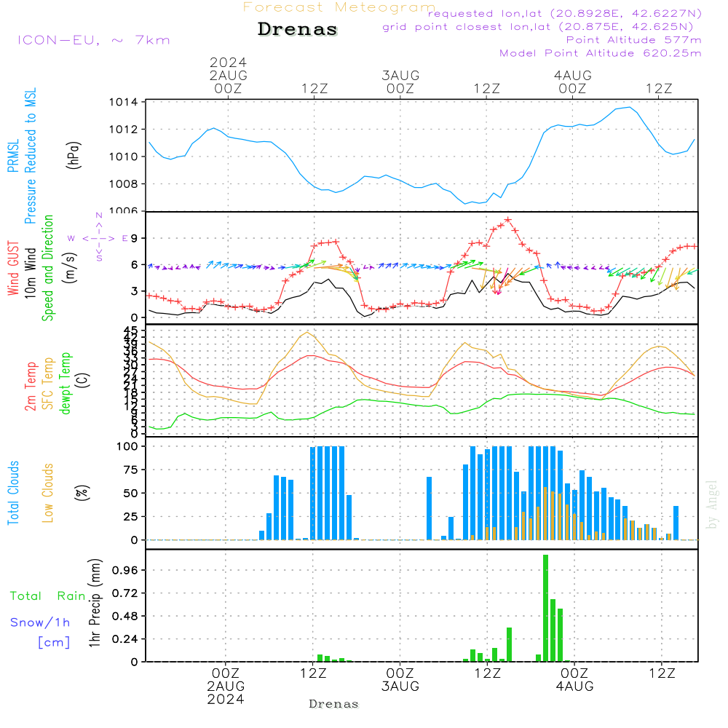This screenshot has width=728, height=728.
Task: Click the '[cm]' snow unit label
Action: 54,643
